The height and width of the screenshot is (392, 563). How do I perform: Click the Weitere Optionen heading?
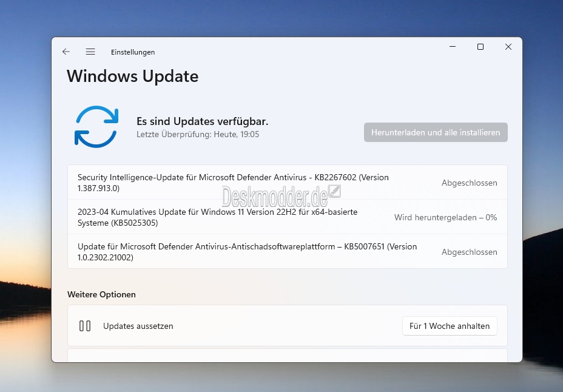tap(101, 294)
